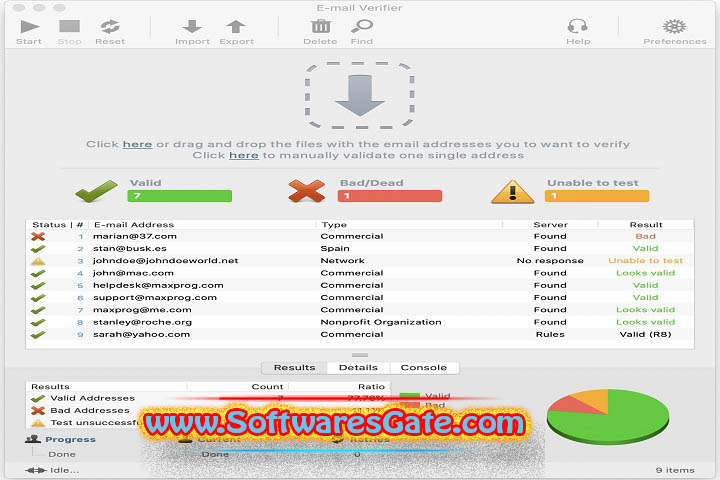Click warning status icon for johndoe@johndoeworld.net
The image size is (720, 480).
(38, 261)
